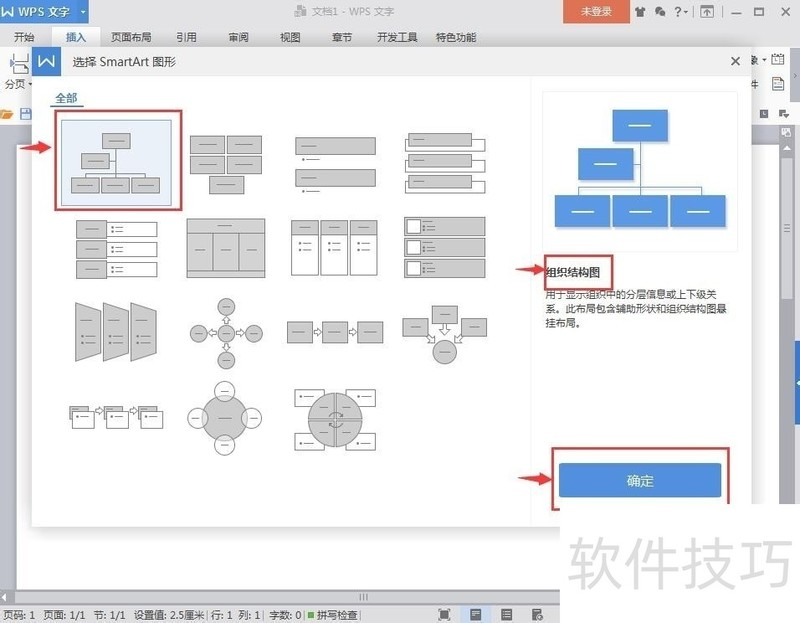This screenshot has height=623, width=800.
Task: Click the W logo in the SmartArt dialog
Action: (47, 60)
